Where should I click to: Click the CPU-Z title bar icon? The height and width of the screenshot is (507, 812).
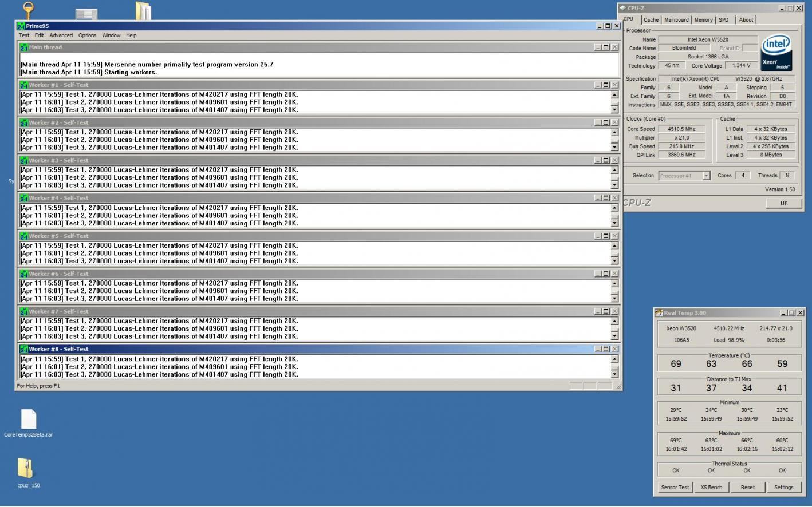(623, 8)
